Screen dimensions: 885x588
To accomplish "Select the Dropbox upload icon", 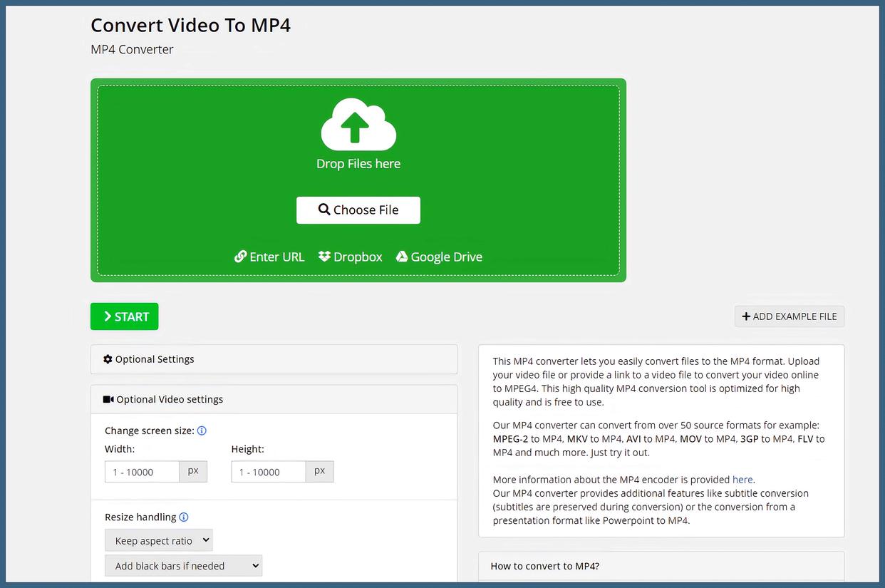I will 325,257.
